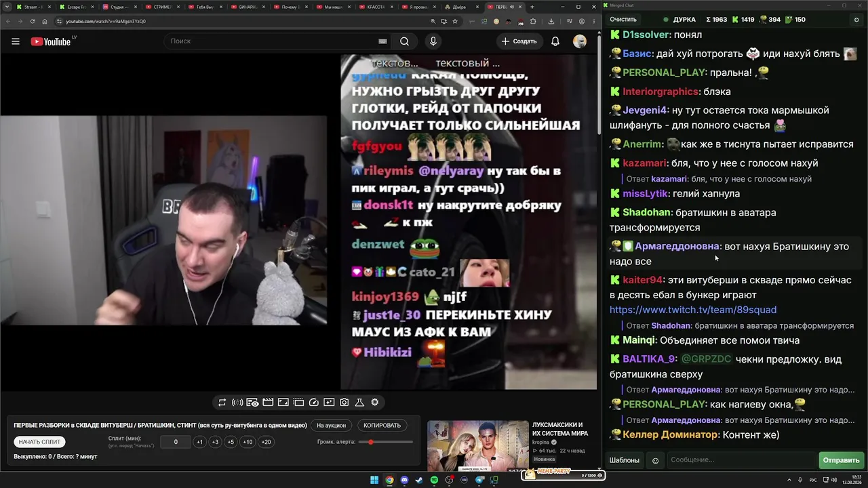Click the 'На аукцион' button
868x488 pixels.
[332, 426]
